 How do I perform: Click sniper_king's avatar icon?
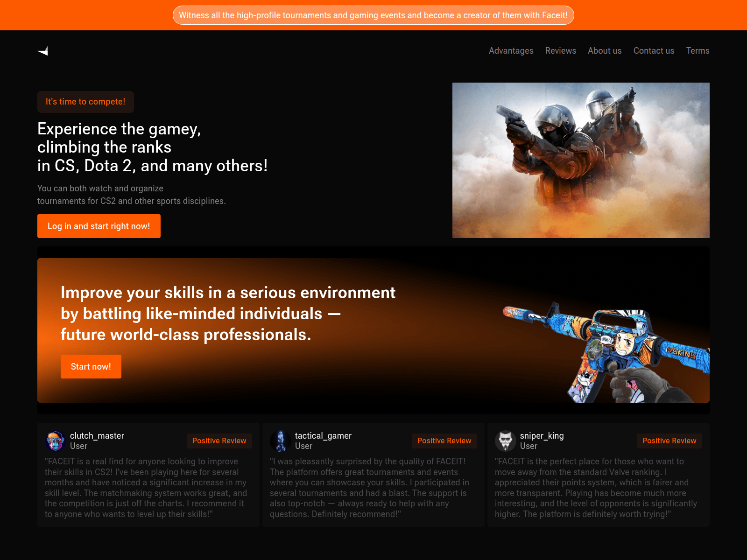point(505,441)
